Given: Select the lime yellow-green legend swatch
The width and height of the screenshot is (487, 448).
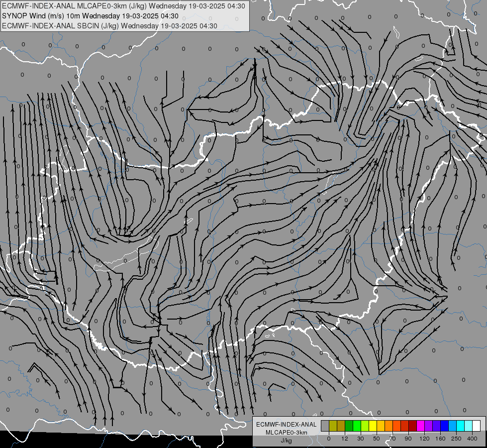Looking at the screenshot, I should click(x=365, y=426).
